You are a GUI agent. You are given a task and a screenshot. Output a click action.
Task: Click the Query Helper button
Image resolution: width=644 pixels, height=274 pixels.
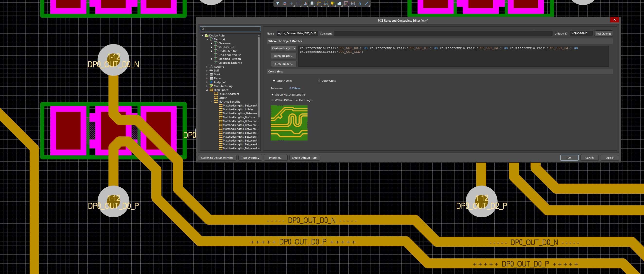pos(283,56)
